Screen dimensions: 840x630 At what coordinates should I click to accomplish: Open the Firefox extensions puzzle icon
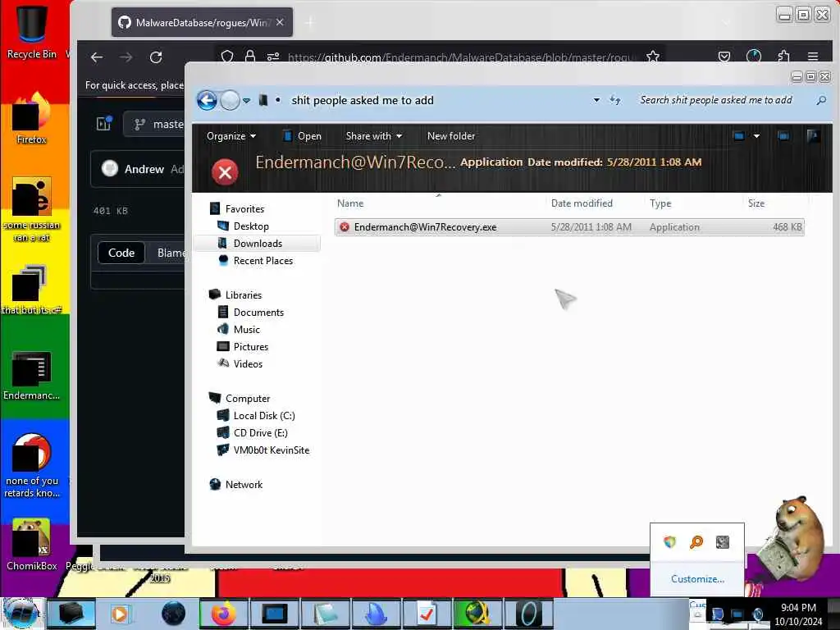point(783,57)
